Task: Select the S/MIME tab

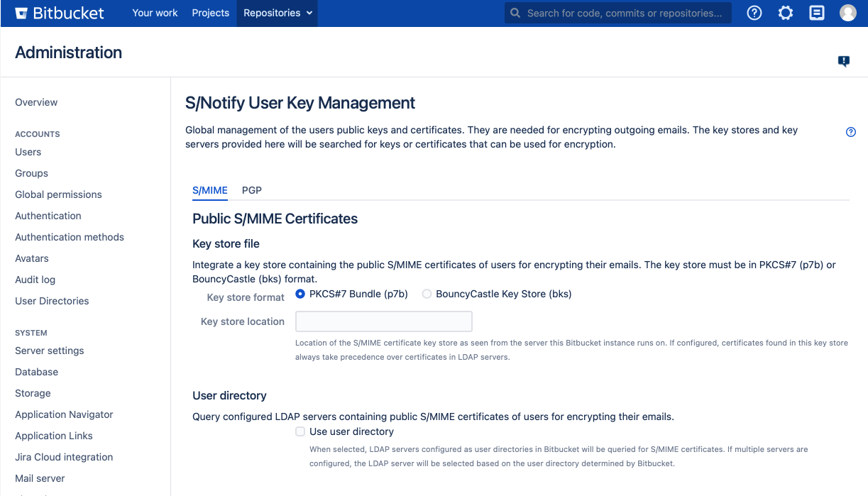Action: pyautogui.click(x=210, y=190)
